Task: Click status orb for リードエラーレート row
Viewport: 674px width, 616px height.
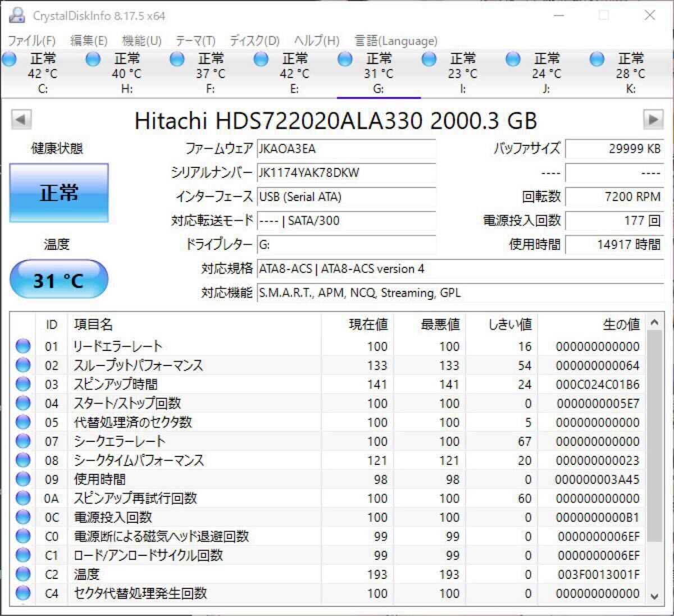Action: click(23, 346)
